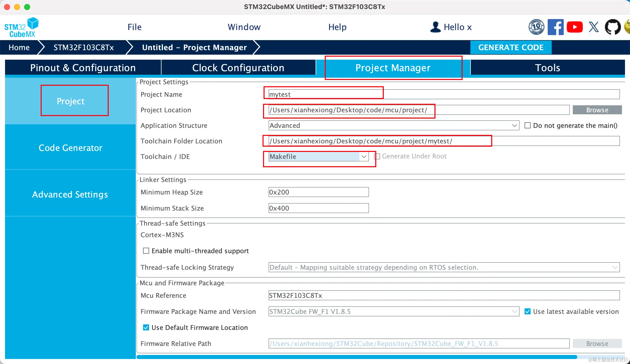The width and height of the screenshot is (630, 364).
Task: Toggle Generate Under Root checkbox
Action: [x=377, y=156]
